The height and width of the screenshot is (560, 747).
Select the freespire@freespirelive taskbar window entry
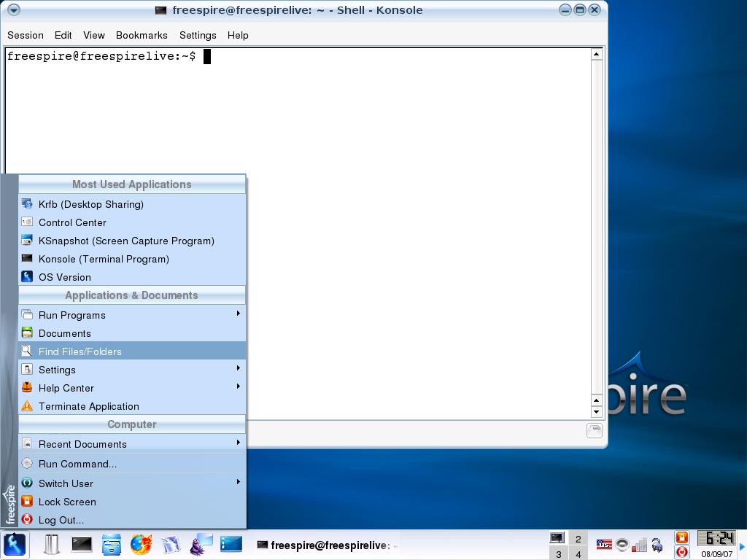click(328, 545)
